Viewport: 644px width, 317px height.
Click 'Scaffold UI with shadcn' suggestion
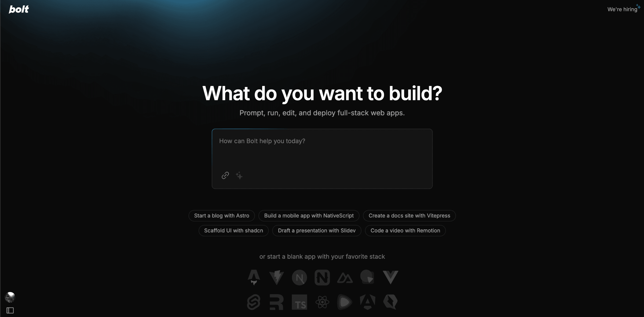click(233, 230)
